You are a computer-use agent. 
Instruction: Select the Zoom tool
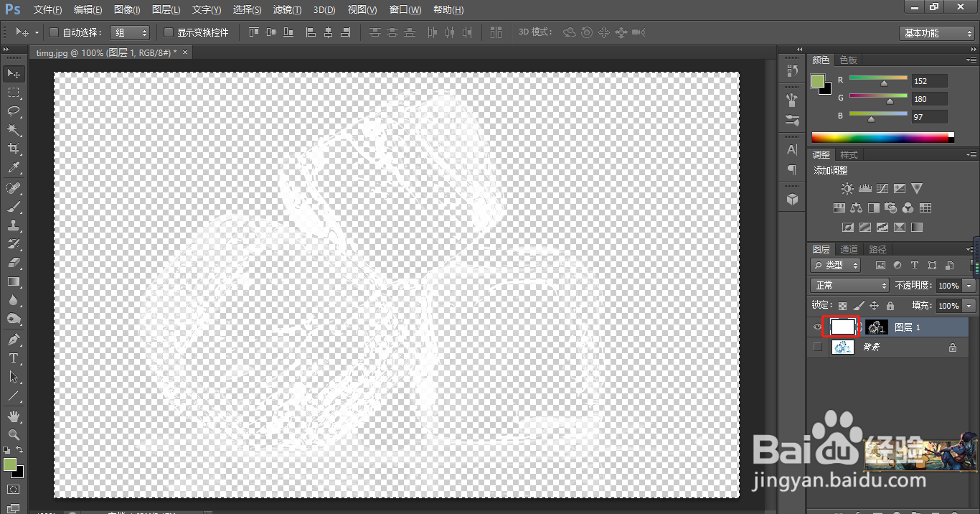(x=14, y=435)
